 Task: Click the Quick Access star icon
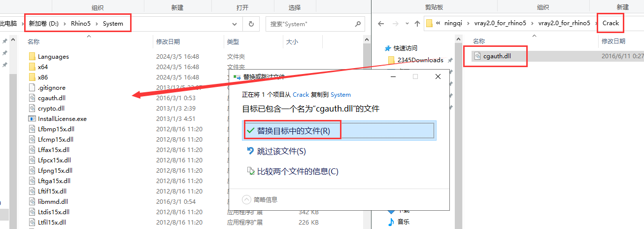[x=389, y=48]
